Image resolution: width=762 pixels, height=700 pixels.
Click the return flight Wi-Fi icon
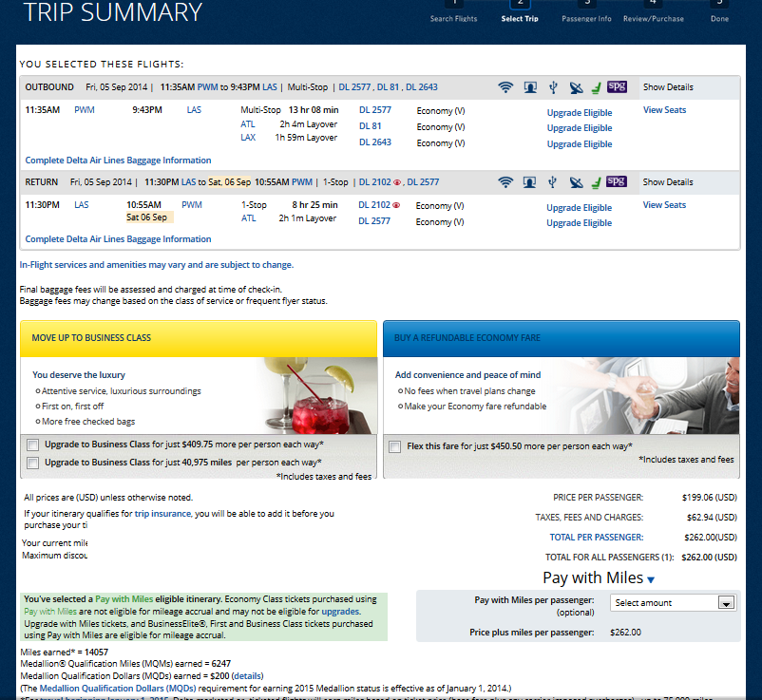click(x=505, y=182)
